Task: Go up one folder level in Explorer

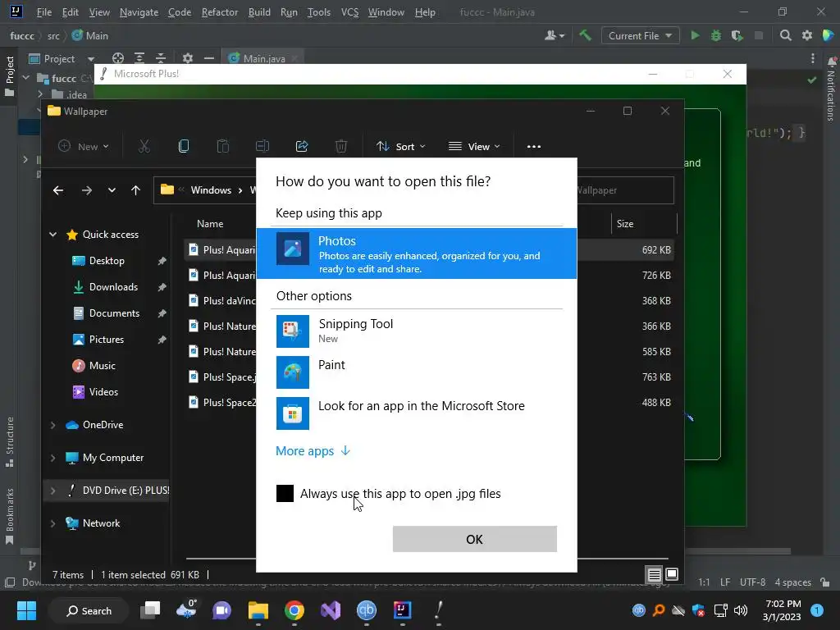Action: [135, 190]
